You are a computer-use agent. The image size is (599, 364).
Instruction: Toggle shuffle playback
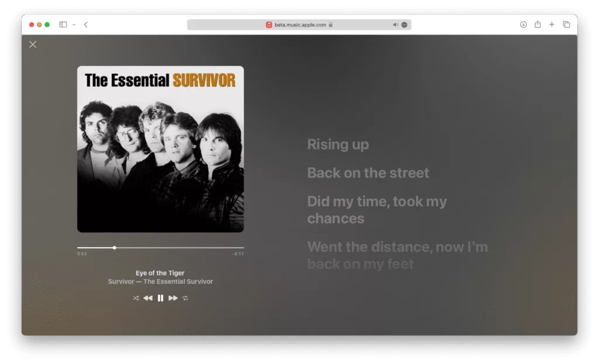click(136, 298)
